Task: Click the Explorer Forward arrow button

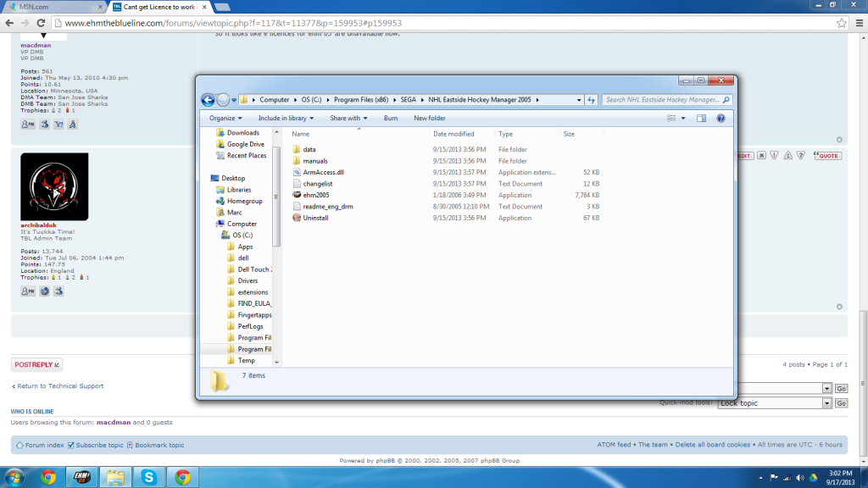Action: (223, 100)
